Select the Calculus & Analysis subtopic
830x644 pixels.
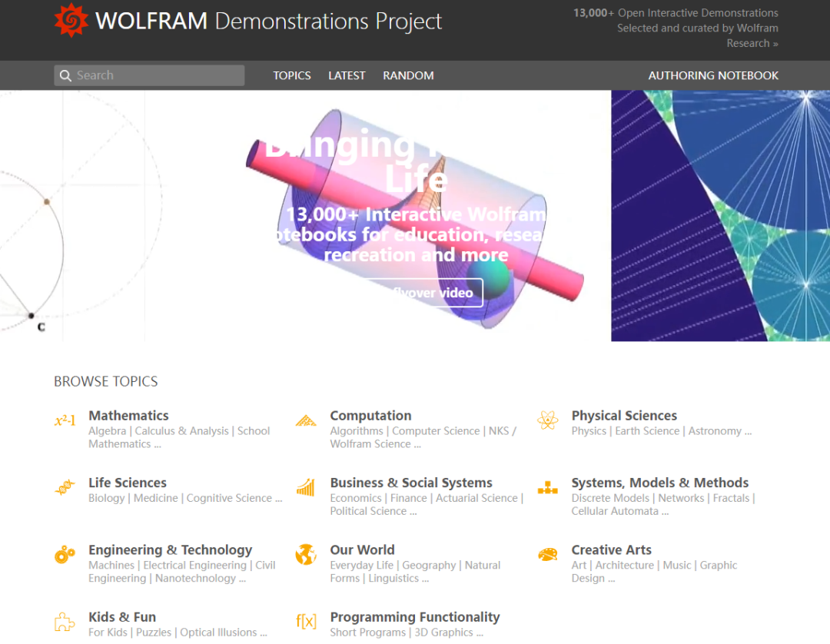tap(181, 431)
